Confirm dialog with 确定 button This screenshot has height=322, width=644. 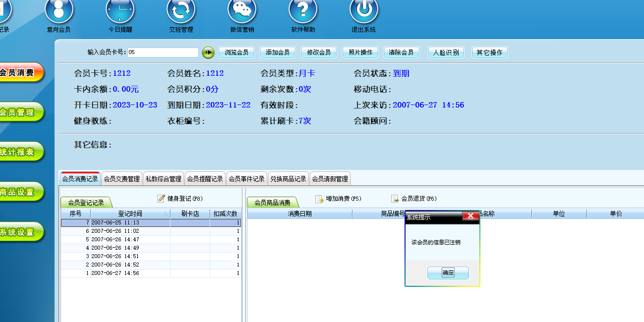[x=448, y=273]
